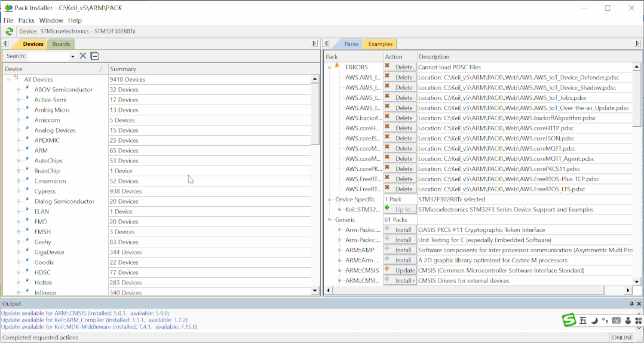Viewport: 644px width, 343px height.
Task: Clear the search with the X icon
Action: pos(83,56)
